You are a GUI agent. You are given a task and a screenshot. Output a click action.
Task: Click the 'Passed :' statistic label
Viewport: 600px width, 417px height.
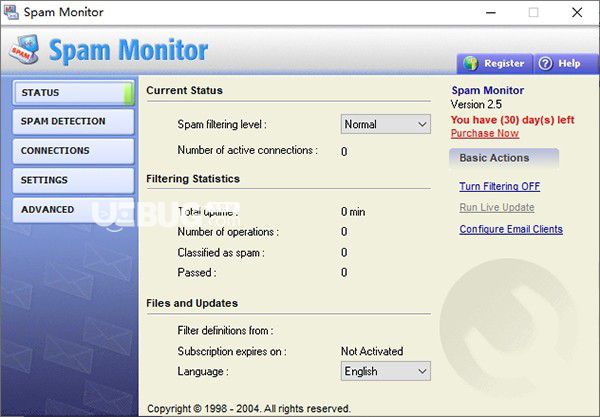197,273
